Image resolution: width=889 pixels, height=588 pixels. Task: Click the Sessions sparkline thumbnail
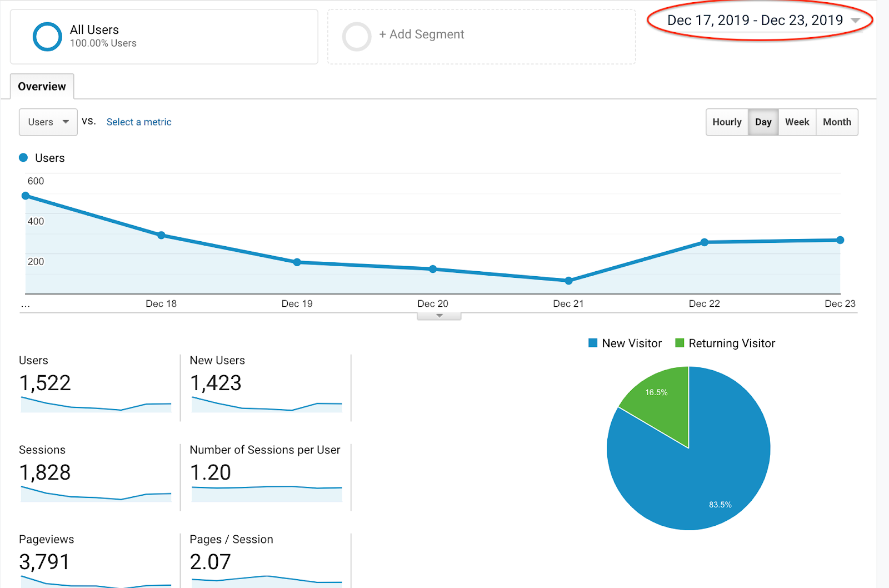click(x=96, y=494)
